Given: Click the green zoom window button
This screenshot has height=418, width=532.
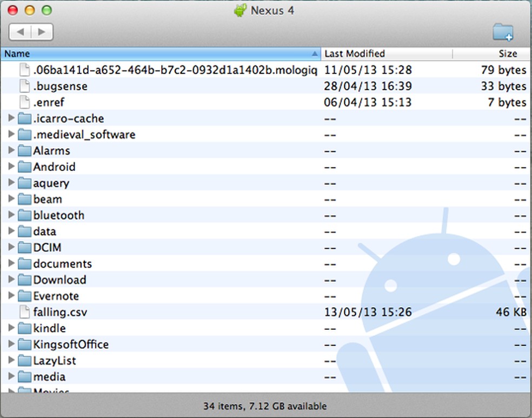Looking at the screenshot, I should pyautogui.click(x=46, y=10).
